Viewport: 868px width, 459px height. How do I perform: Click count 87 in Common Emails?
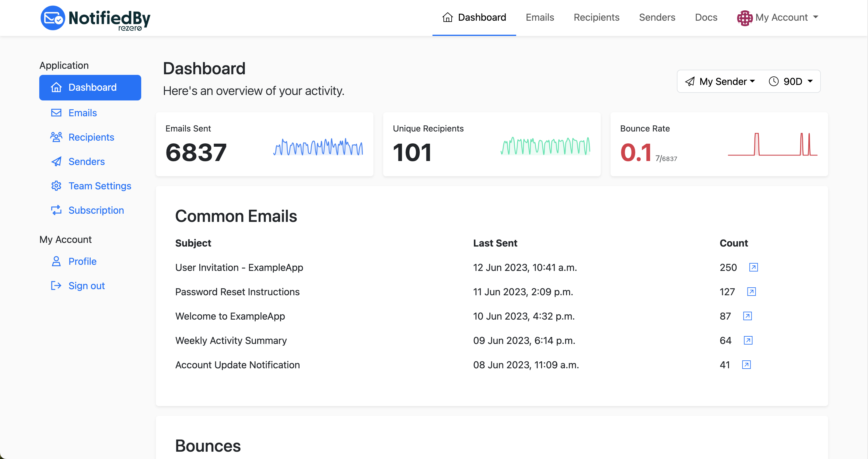pyautogui.click(x=725, y=316)
